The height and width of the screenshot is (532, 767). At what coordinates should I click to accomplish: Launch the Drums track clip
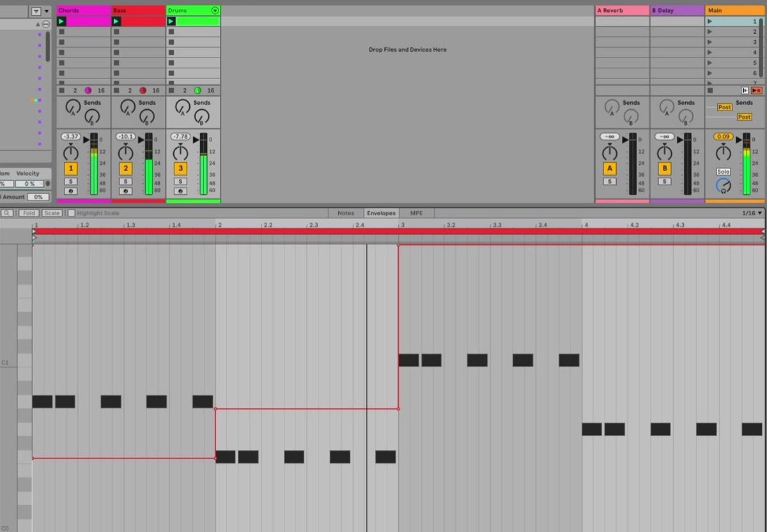[x=171, y=22]
